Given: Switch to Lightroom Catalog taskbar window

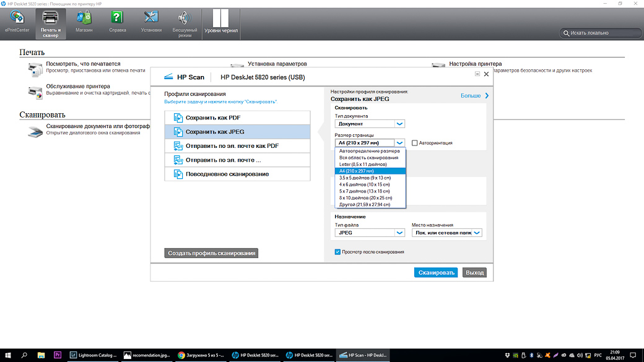Looking at the screenshot, I should click(94, 355).
